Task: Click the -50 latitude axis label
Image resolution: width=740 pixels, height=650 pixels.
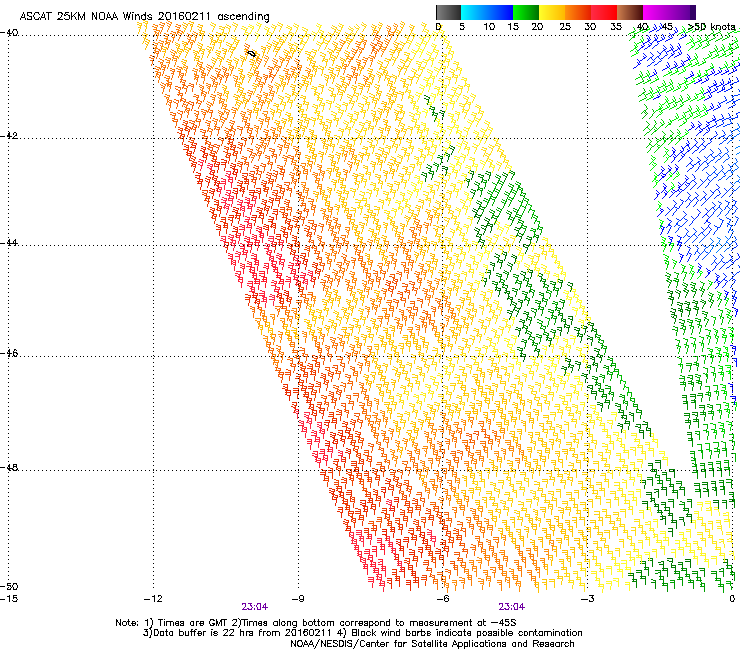Action: click(9, 587)
